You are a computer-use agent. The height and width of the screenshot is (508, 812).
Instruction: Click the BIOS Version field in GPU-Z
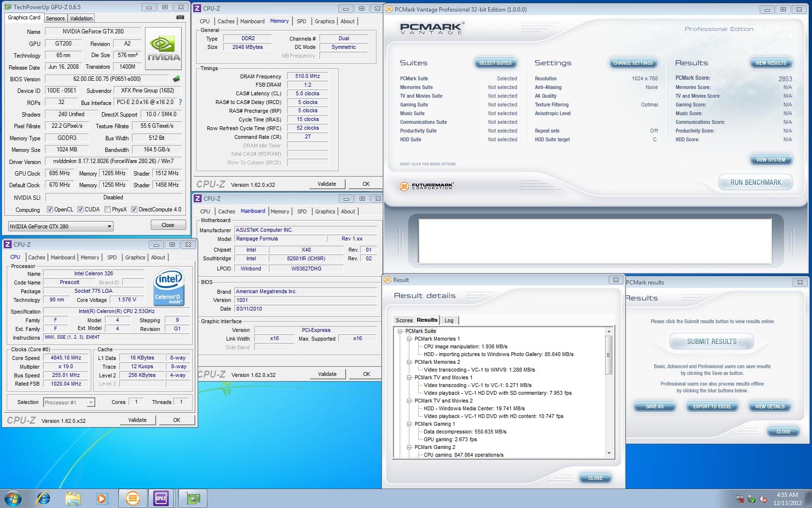[x=107, y=79]
